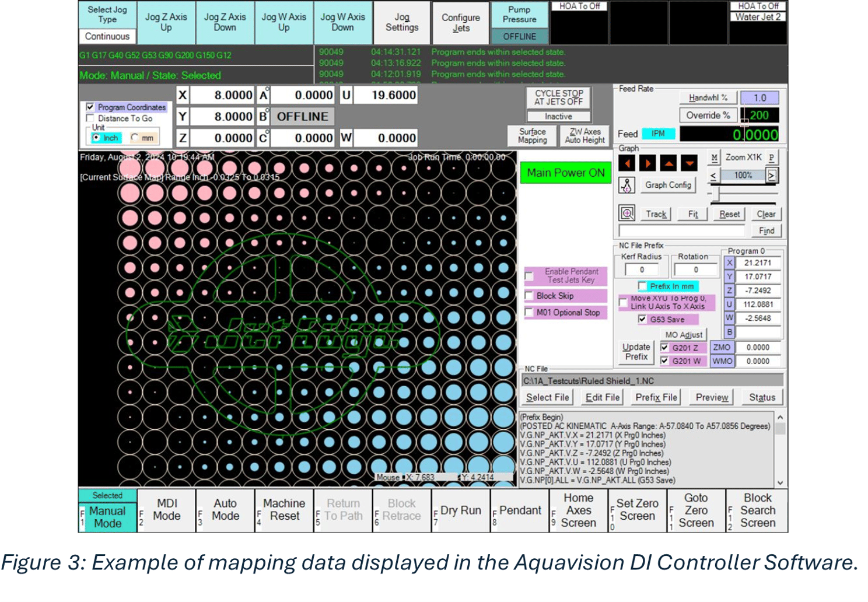
Task: Pan graph left with orange left arrow
Action: [x=626, y=163]
